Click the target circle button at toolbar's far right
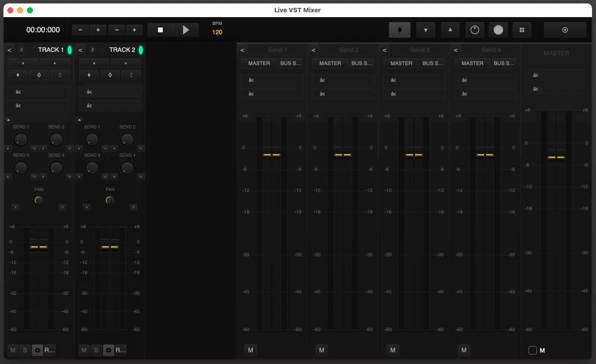Image resolution: width=596 pixels, height=364 pixels. [565, 30]
